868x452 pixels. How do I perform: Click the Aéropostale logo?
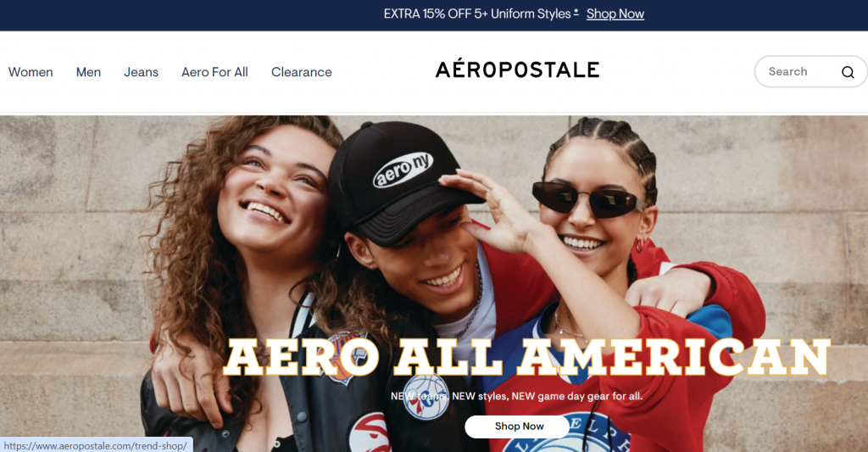(518, 70)
